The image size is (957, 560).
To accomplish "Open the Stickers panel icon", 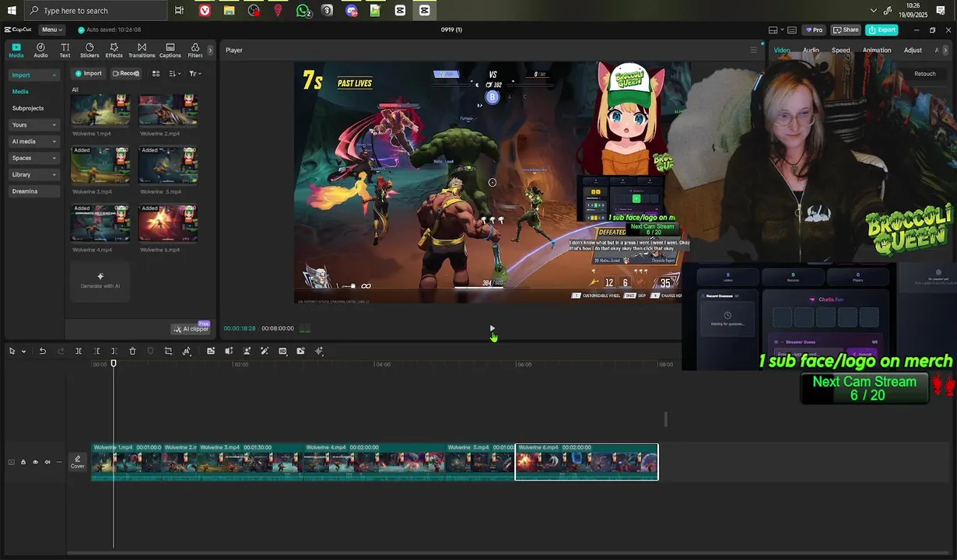I will [89, 51].
